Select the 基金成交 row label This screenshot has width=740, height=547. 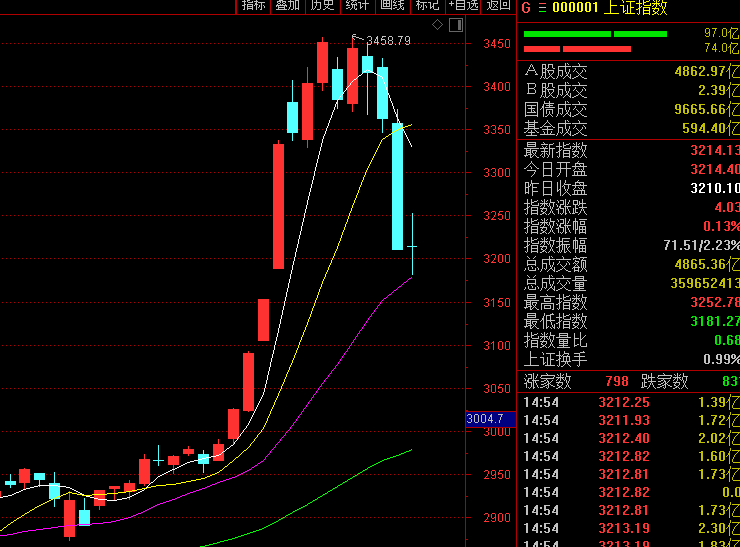click(556, 128)
